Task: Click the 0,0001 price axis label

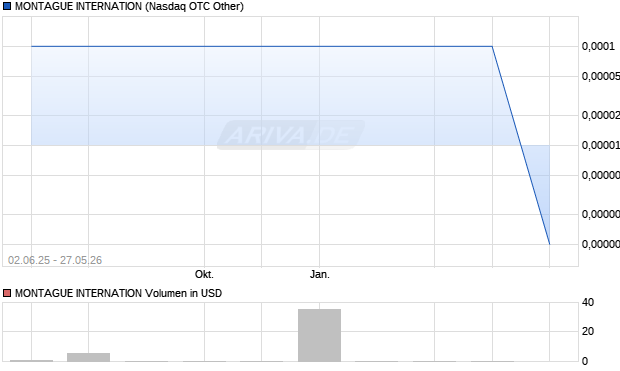Action: (598, 46)
